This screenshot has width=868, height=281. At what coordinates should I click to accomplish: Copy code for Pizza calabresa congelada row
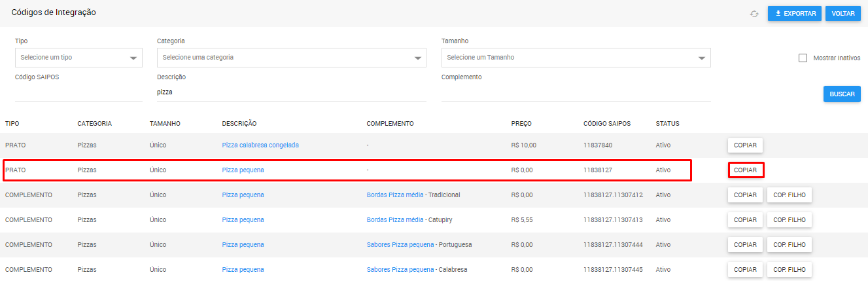point(745,145)
